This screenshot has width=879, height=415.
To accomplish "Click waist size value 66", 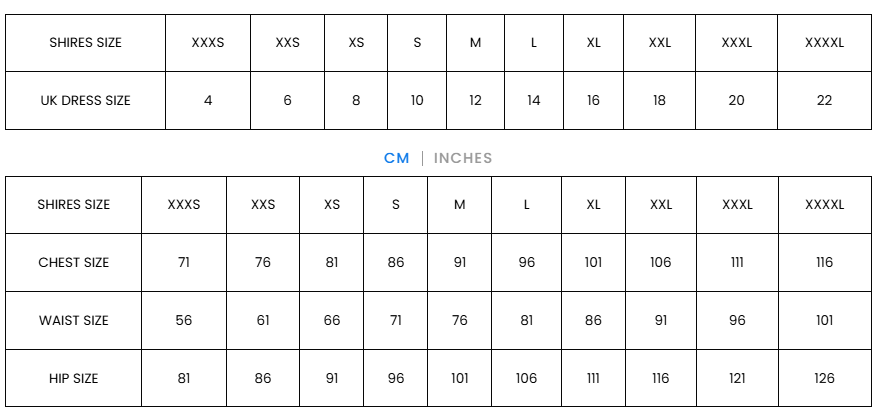I will (x=332, y=321).
